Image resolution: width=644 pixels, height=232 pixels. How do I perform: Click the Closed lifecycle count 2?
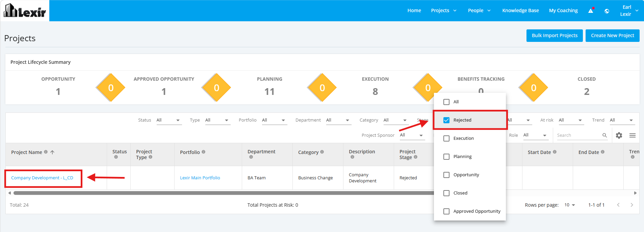tap(587, 92)
